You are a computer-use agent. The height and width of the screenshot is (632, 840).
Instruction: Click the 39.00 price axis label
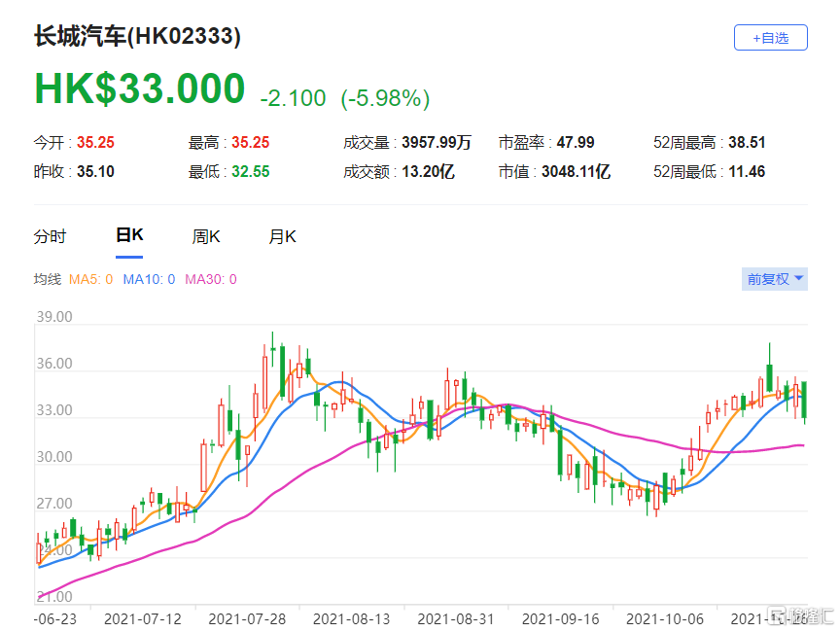click(54, 317)
